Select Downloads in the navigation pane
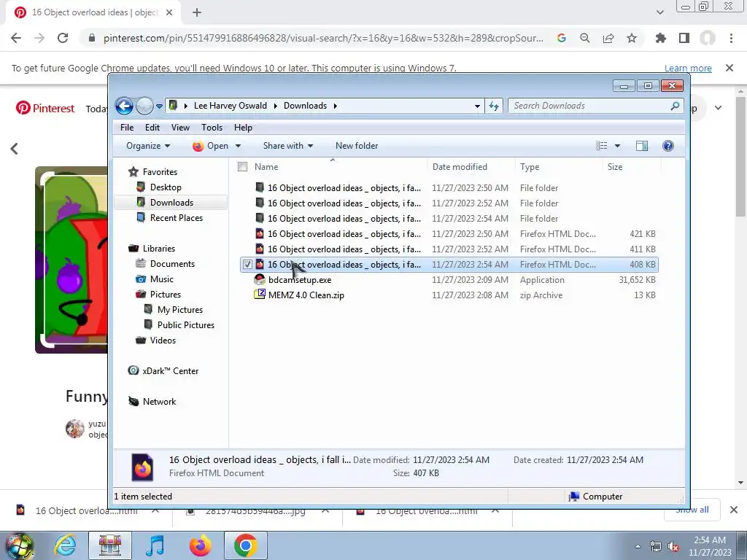 click(x=171, y=203)
